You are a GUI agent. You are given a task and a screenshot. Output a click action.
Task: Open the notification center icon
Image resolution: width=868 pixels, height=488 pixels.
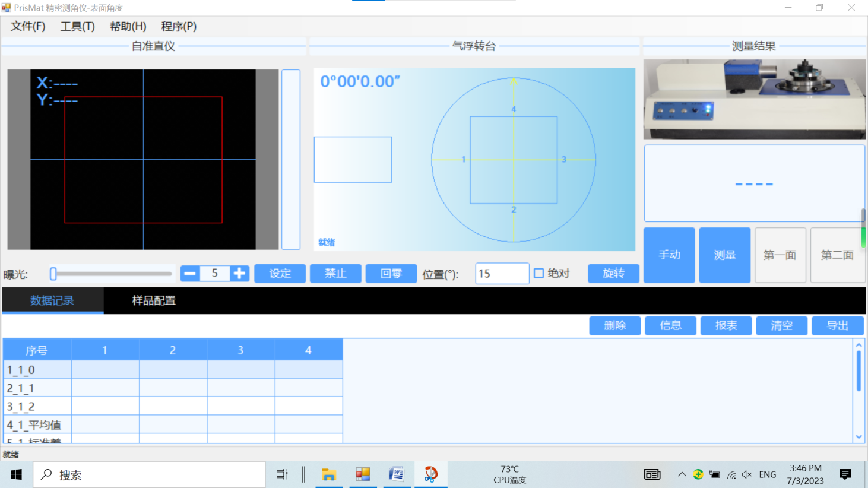click(x=845, y=474)
